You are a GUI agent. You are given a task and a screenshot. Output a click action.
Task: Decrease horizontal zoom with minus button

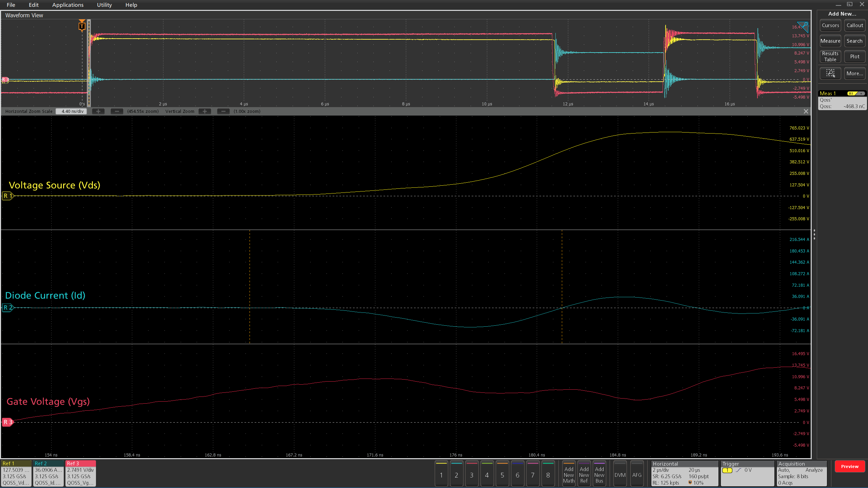(117, 111)
